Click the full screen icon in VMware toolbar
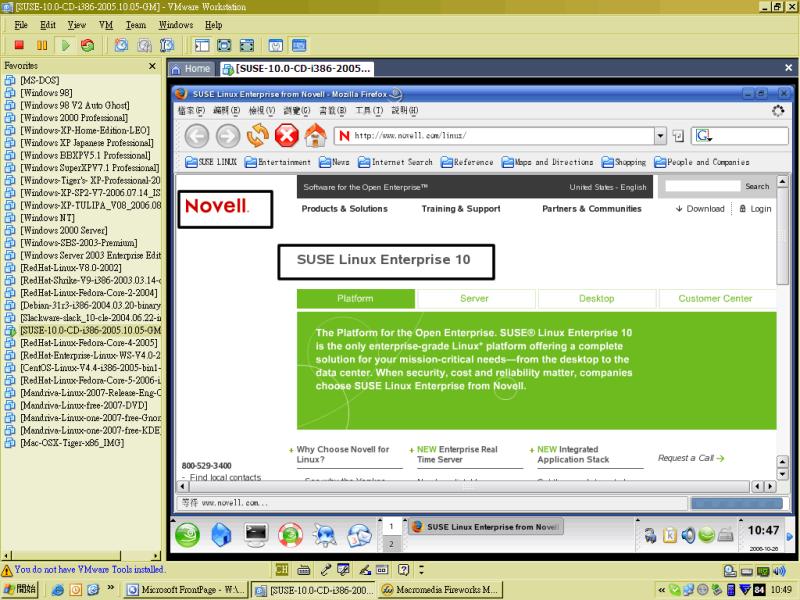This screenshot has width=800, height=600. pos(224,45)
